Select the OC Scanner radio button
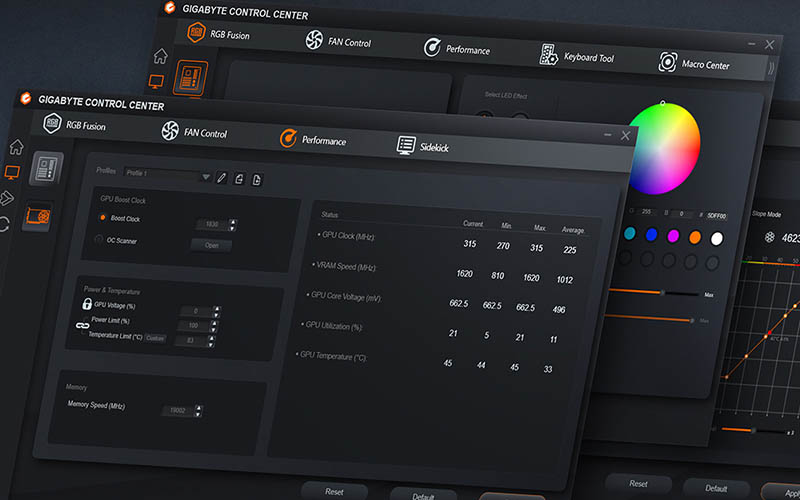The width and height of the screenshot is (800, 500). [99, 239]
